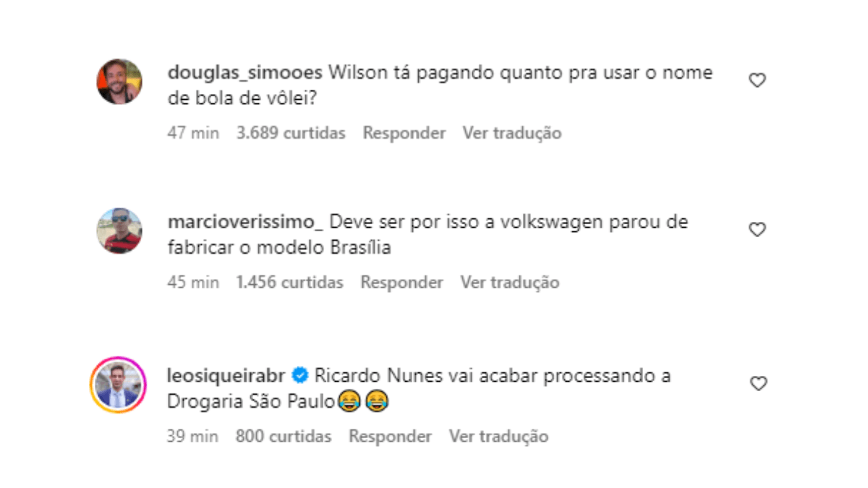Image resolution: width=868 pixels, height=488 pixels.
Task: Reply to the Wilson volleyball comment
Action: click(x=404, y=133)
